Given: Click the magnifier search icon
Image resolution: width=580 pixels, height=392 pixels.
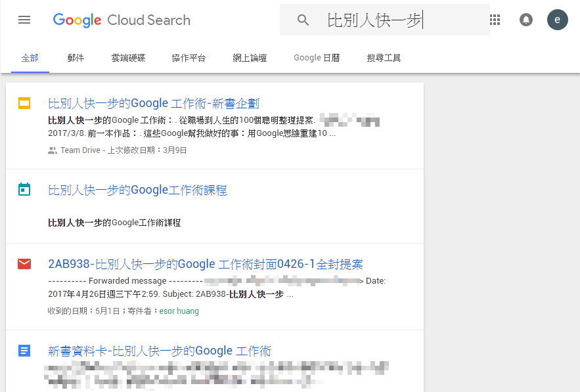Looking at the screenshot, I should [x=303, y=20].
